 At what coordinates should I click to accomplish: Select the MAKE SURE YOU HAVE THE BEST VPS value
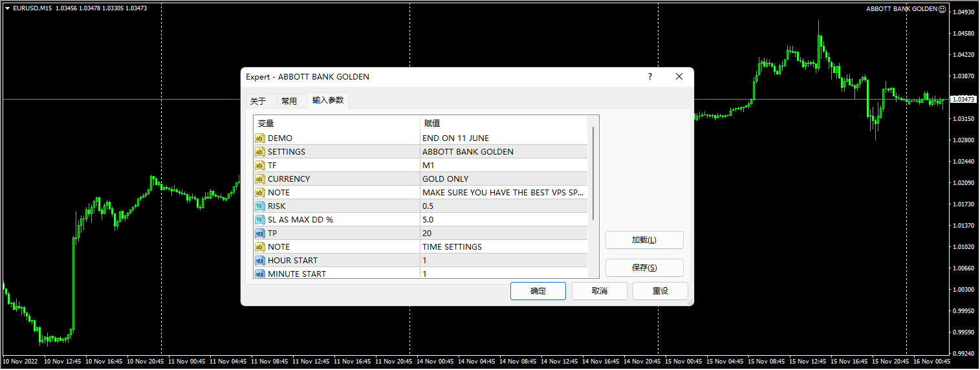[505, 192]
